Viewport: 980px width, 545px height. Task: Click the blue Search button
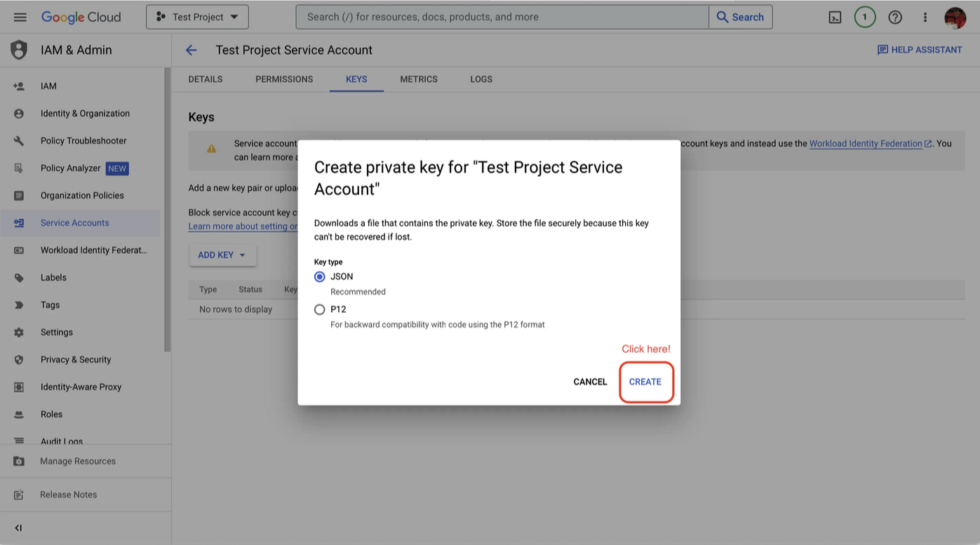740,17
